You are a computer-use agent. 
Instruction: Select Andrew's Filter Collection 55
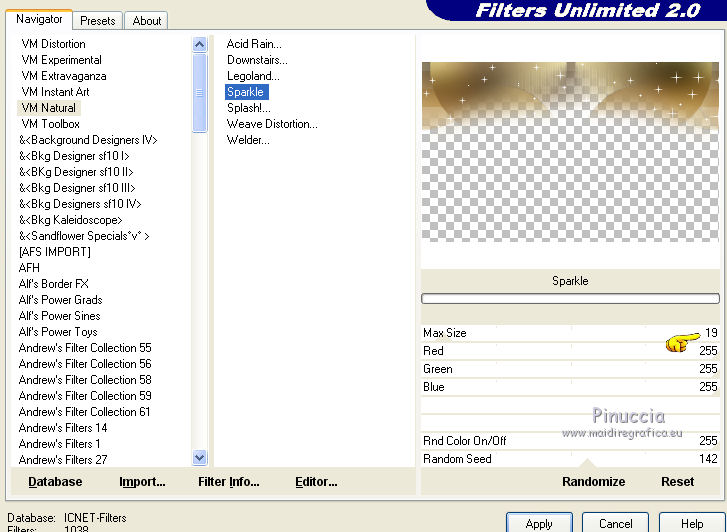tap(85, 348)
